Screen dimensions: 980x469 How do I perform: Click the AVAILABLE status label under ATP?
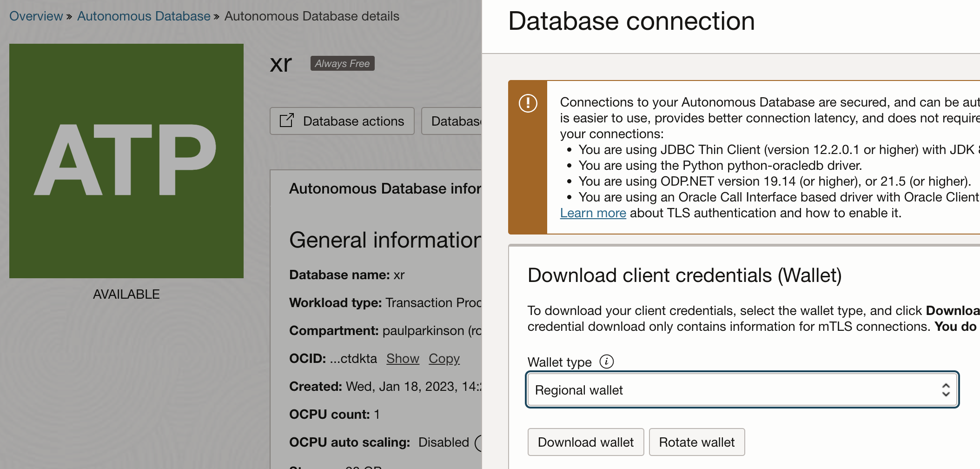[126, 294]
